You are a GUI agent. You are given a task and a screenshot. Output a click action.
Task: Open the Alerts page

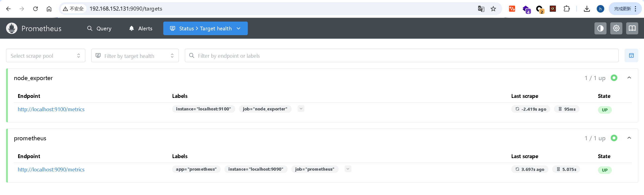pyautogui.click(x=141, y=28)
